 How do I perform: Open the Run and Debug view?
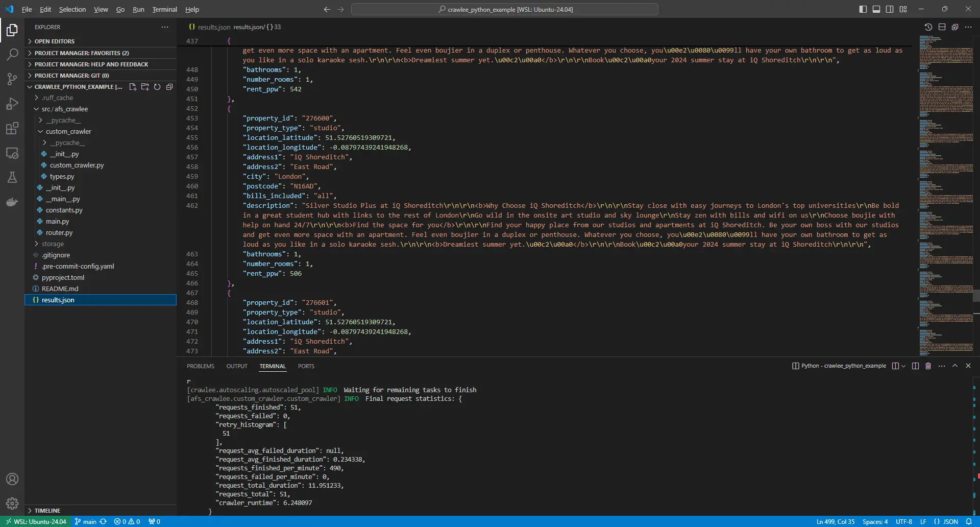[x=12, y=104]
